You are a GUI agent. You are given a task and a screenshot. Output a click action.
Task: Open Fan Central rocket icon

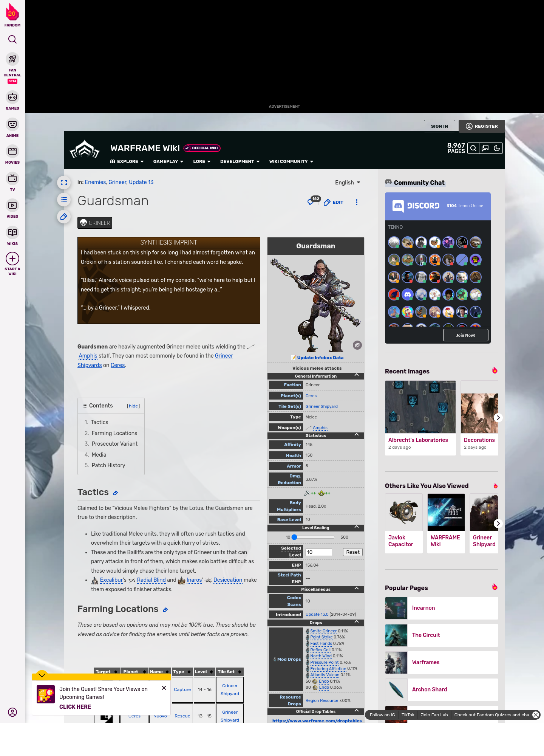[12, 59]
